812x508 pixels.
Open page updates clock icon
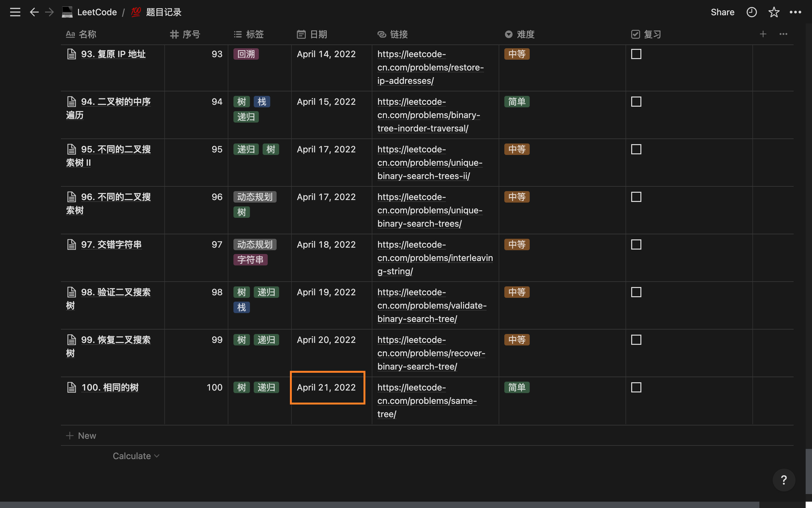pos(752,12)
